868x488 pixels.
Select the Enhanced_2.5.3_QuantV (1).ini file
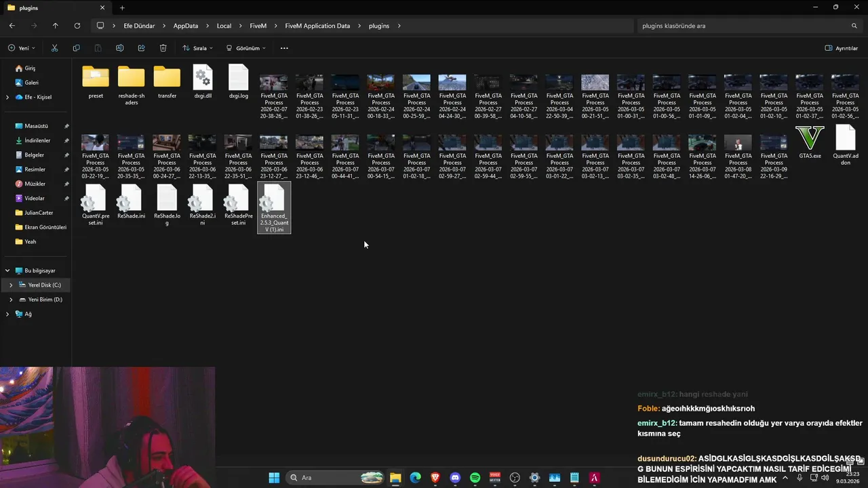click(274, 208)
